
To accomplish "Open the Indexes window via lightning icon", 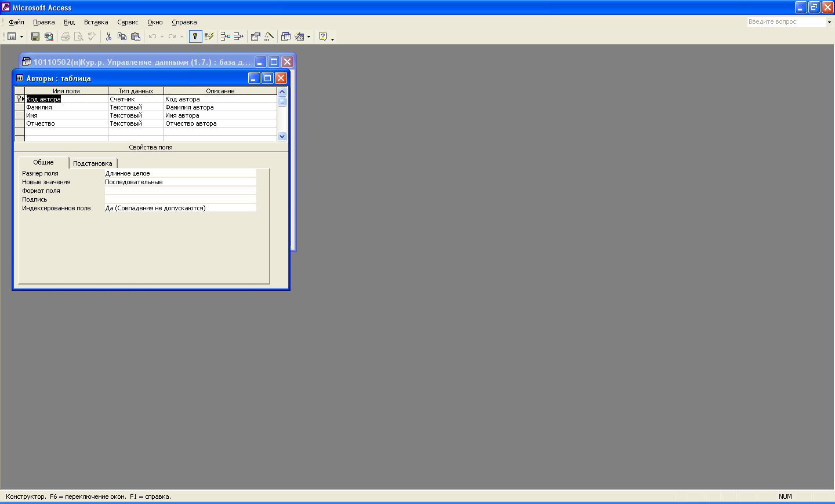I will (209, 36).
